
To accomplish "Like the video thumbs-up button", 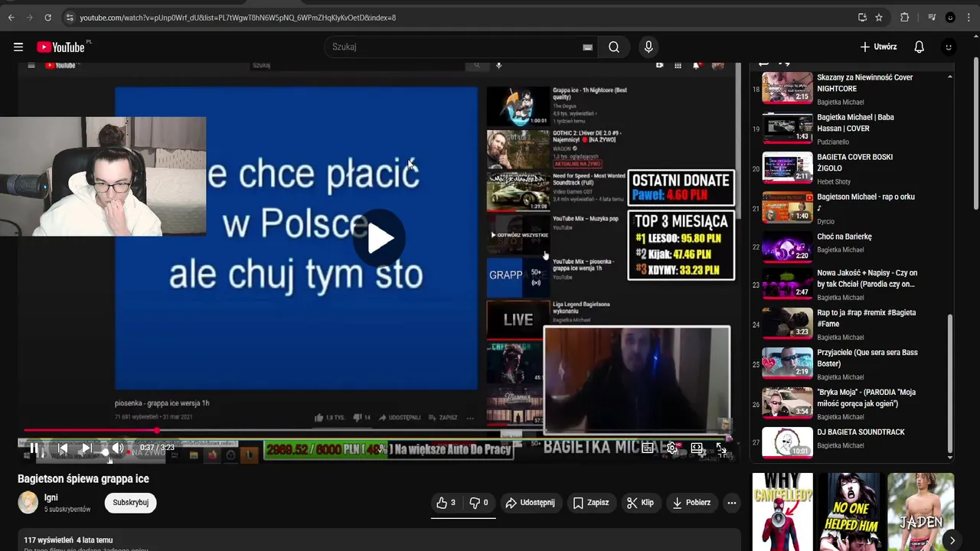I will 446,503.
